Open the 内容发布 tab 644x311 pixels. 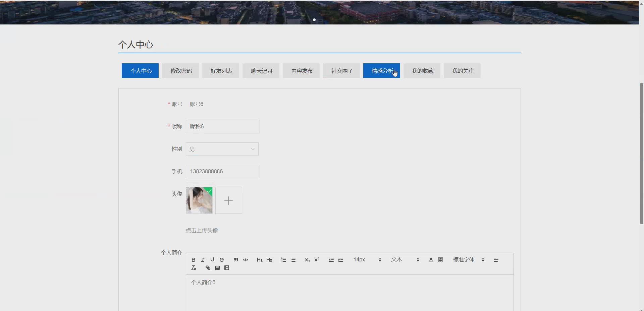pyautogui.click(x=301, y=71)
